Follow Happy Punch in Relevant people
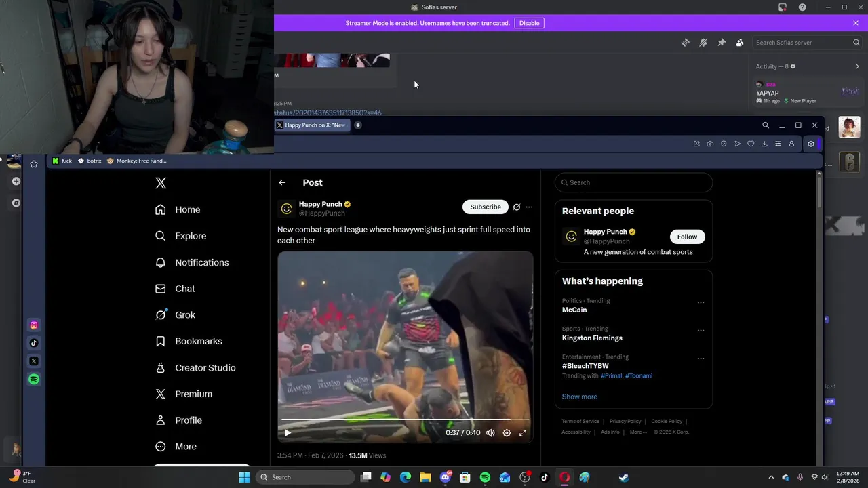 coord(687,237)
